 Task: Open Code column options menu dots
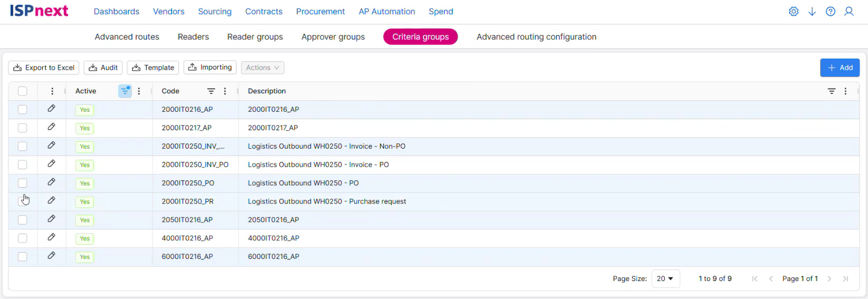225,91
